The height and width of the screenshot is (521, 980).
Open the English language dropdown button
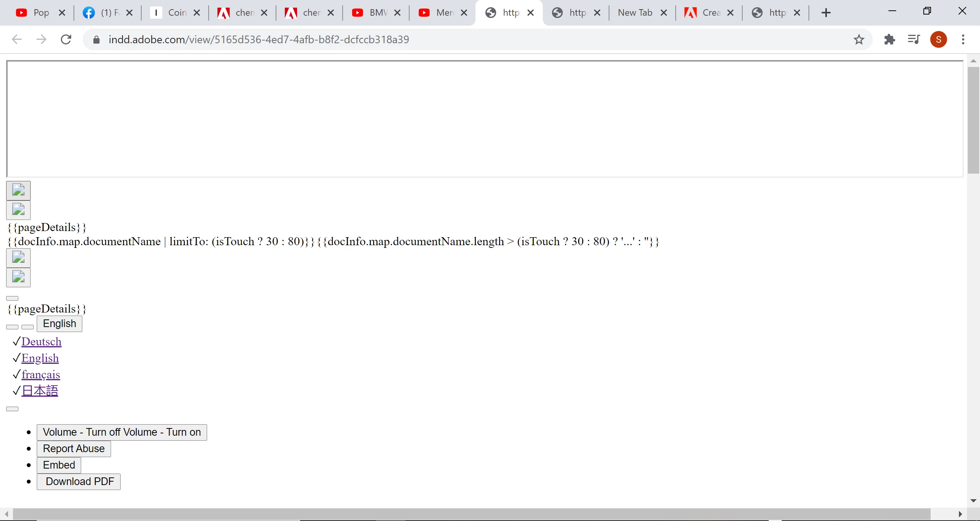click(59, 324)
